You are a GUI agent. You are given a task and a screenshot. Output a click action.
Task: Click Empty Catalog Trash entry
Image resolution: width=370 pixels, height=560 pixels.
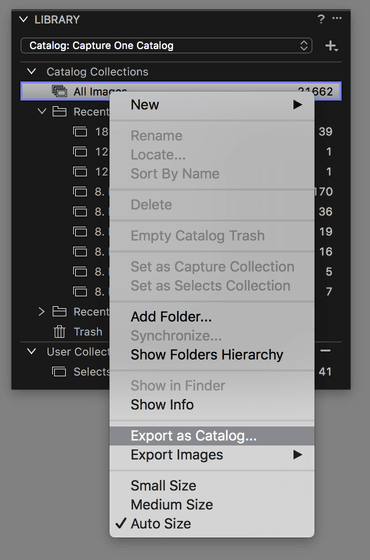(x=212, y=236)
